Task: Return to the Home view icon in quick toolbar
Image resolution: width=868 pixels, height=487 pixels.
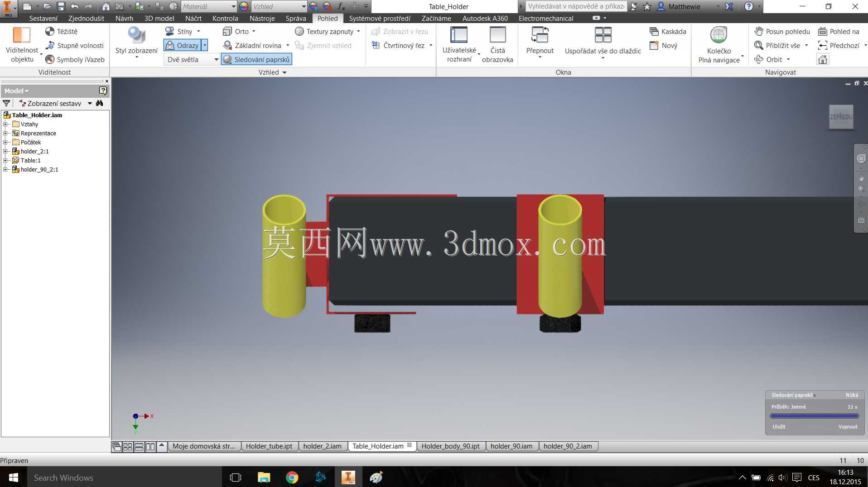Action: coord(106,6)
